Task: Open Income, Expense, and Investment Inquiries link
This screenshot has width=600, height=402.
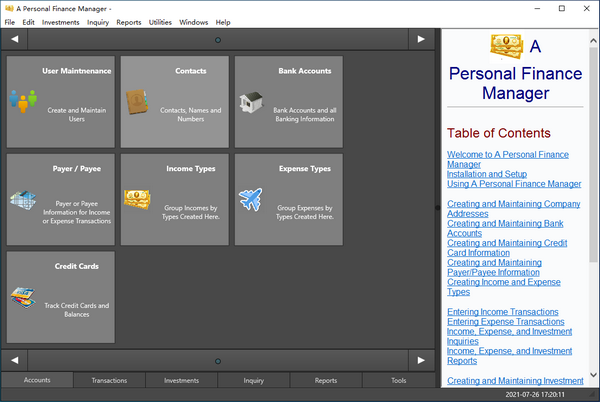Action: tap(509, 336)
